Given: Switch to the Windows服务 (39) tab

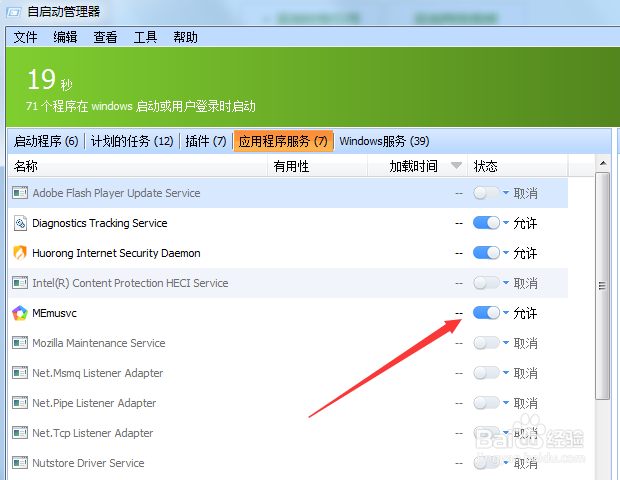Looking at the screenshot, I should point(384,141).
